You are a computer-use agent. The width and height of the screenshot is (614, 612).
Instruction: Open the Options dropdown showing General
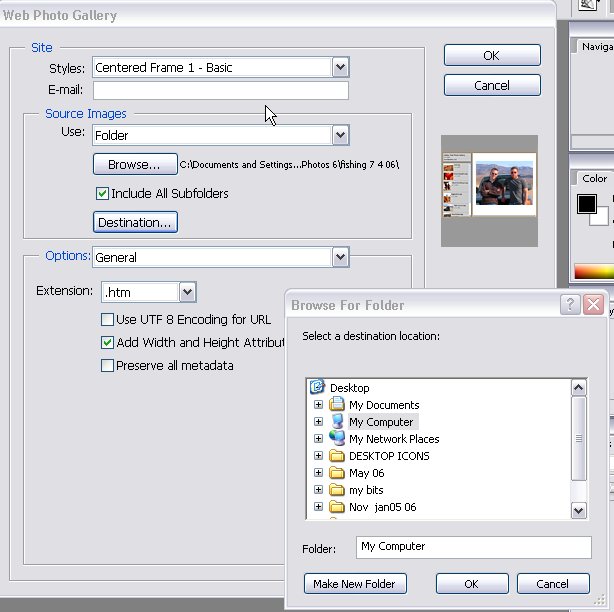[341, 257]
